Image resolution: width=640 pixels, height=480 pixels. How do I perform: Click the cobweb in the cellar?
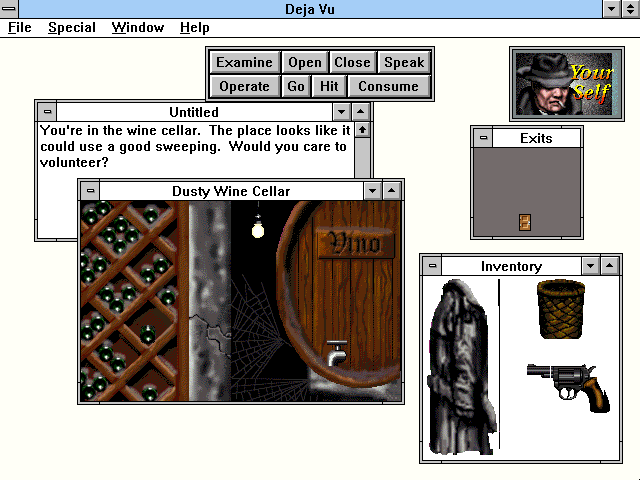coord(261,339)
